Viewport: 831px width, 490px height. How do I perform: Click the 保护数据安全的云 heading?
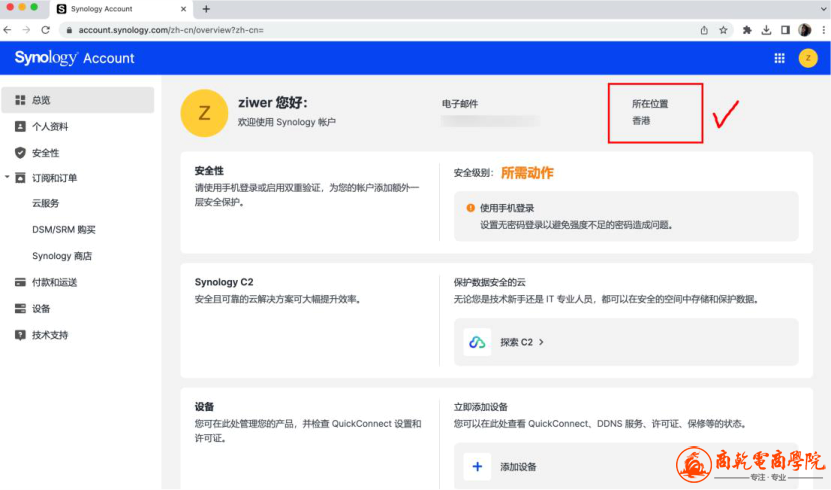(489, 282)
